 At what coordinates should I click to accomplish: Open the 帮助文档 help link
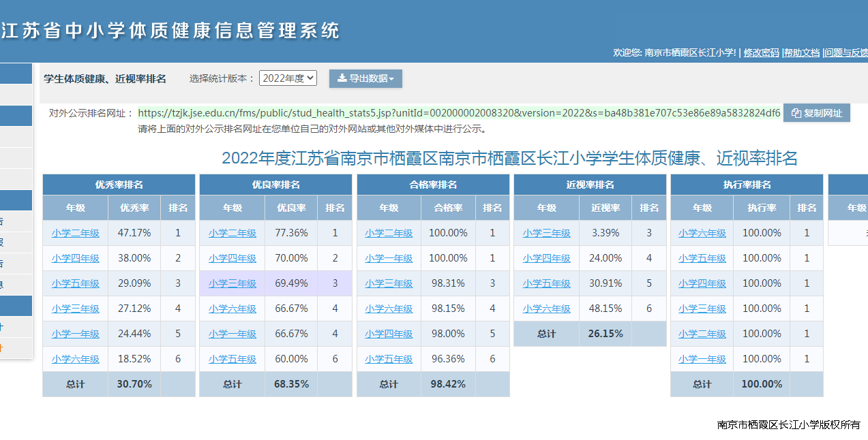pos(802,52)
